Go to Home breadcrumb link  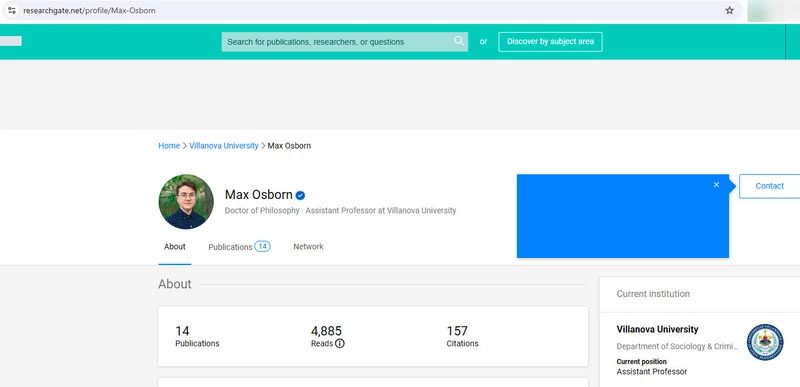pyautogui.click(x=169, y=146)
